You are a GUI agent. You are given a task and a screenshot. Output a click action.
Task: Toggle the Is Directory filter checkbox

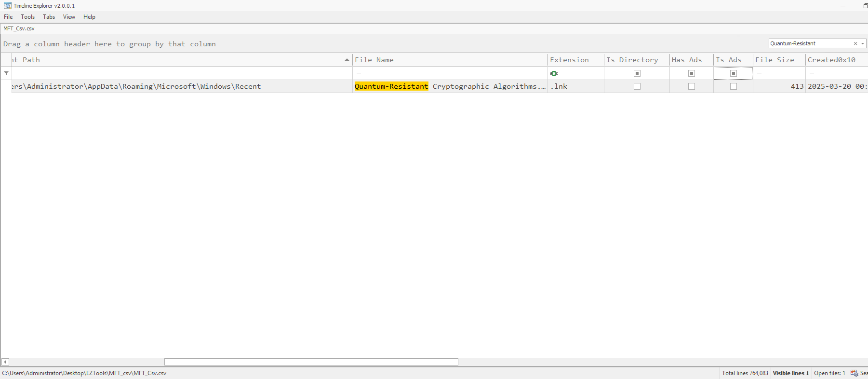[x=637, y=73]
